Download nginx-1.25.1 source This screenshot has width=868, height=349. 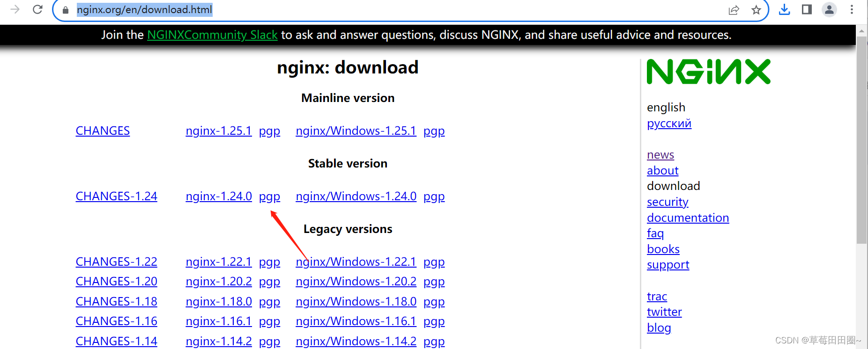[219, 131]
